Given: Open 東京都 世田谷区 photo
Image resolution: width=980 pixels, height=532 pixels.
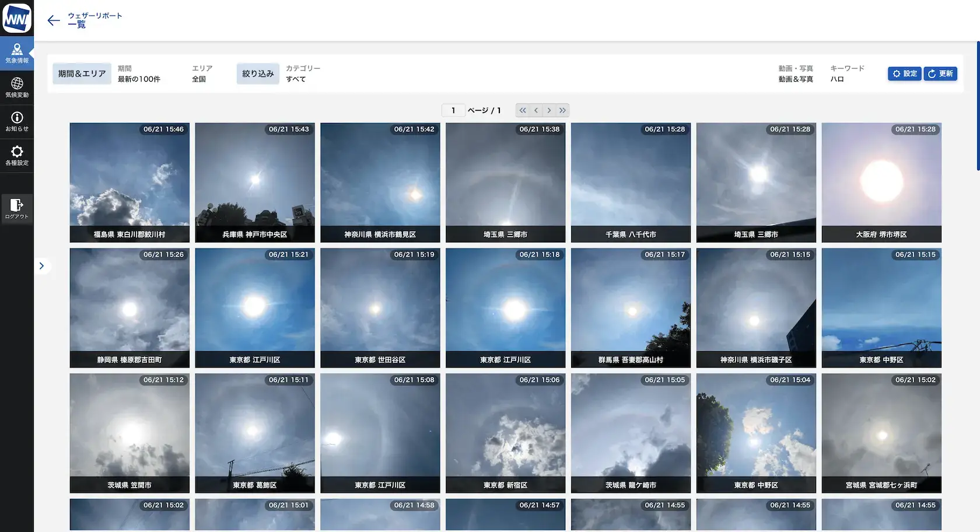Looking at the screenshot, I should point(380,308).
